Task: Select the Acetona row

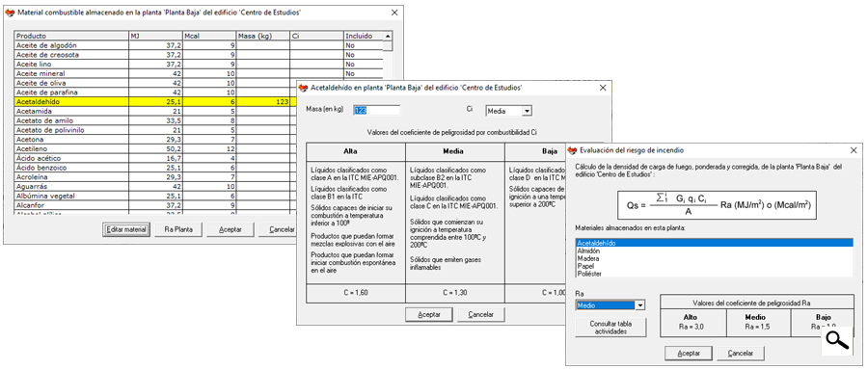Action: point(155,140)
